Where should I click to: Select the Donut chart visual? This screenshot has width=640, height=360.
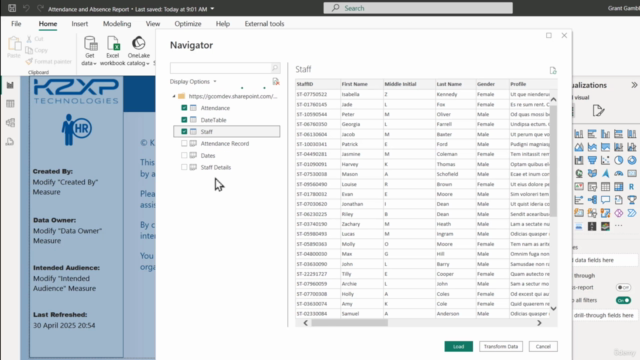point(632,160)
